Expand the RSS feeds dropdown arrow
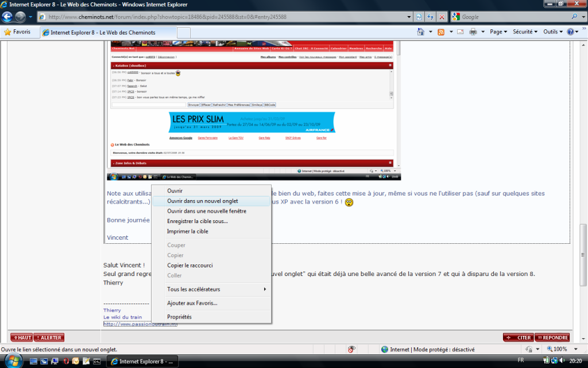Image resolution: width=588 pixels, height=368 pixels. pyautogui.click(x=451, y=32)
